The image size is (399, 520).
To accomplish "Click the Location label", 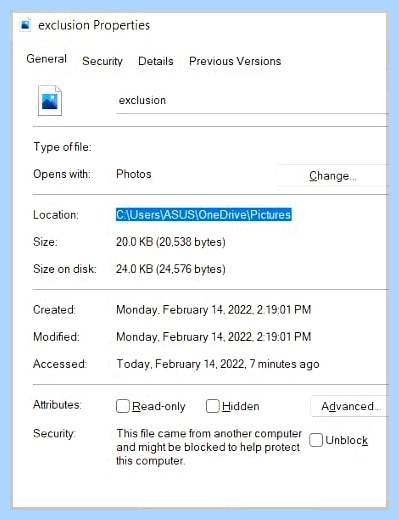I will coord(56,215).
